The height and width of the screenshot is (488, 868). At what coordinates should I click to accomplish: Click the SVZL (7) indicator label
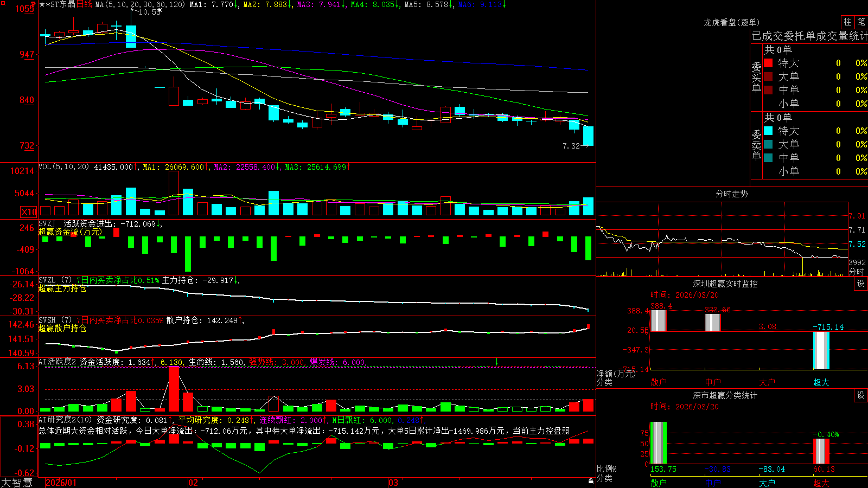pos(55,280)
